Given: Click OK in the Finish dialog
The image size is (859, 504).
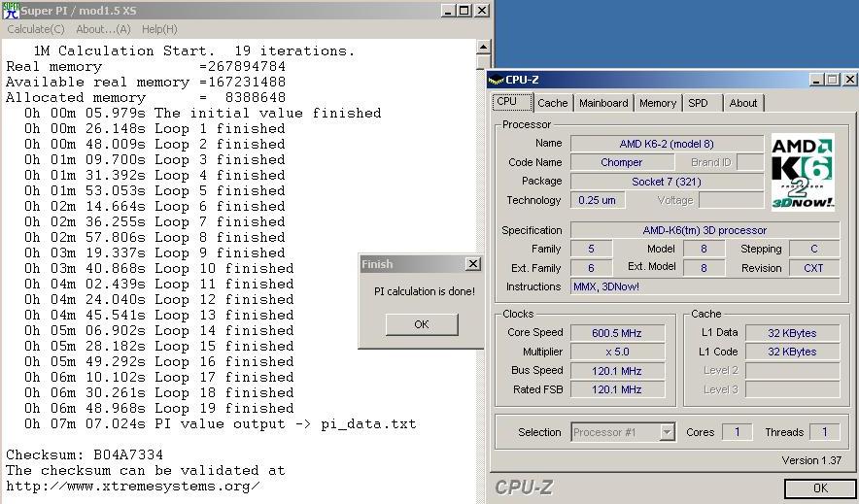Looking at the screenshot, I should 422,324.
